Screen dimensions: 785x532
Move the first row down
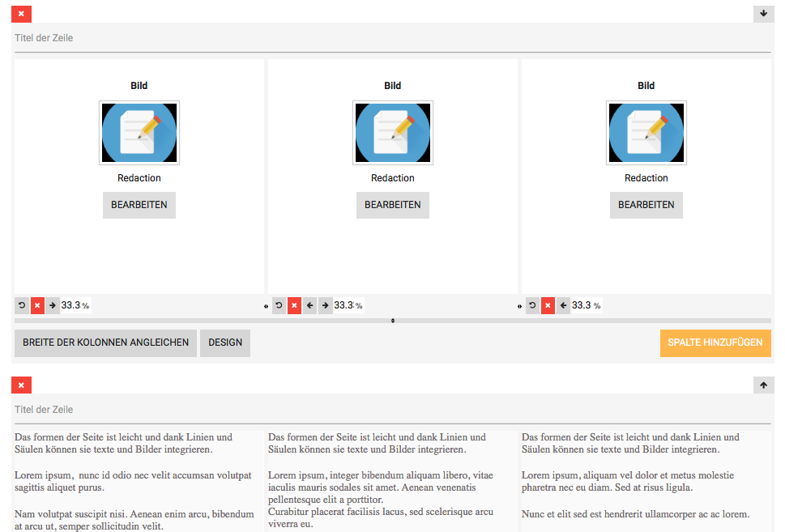point(763,14)
